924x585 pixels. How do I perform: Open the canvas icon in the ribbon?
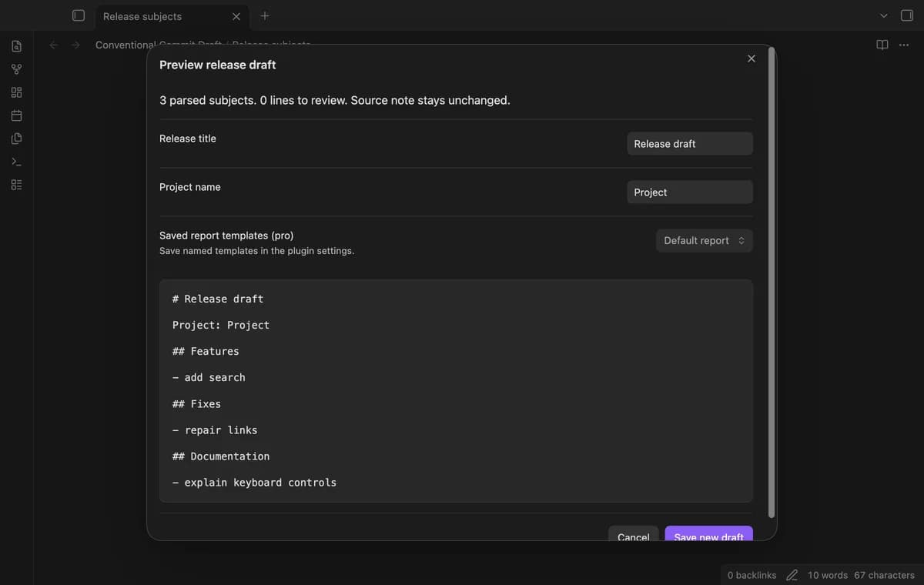(16, 92)
